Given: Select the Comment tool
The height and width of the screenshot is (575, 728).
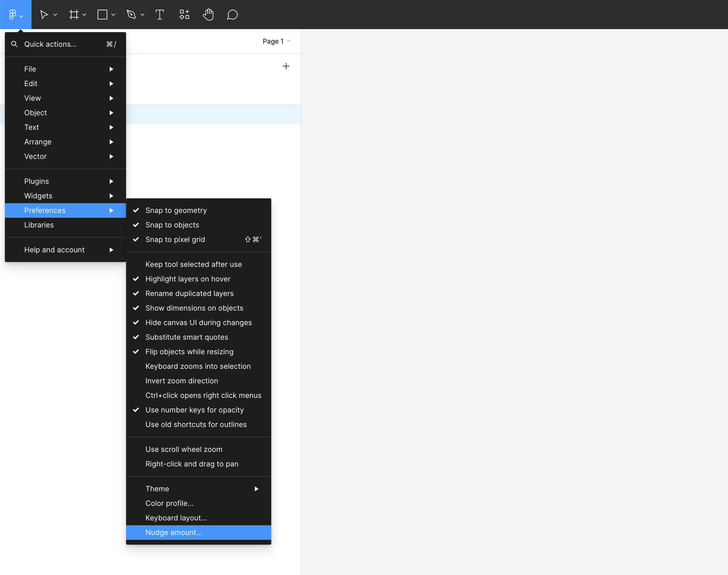Looking at the screenshot, I should [232, 15].
